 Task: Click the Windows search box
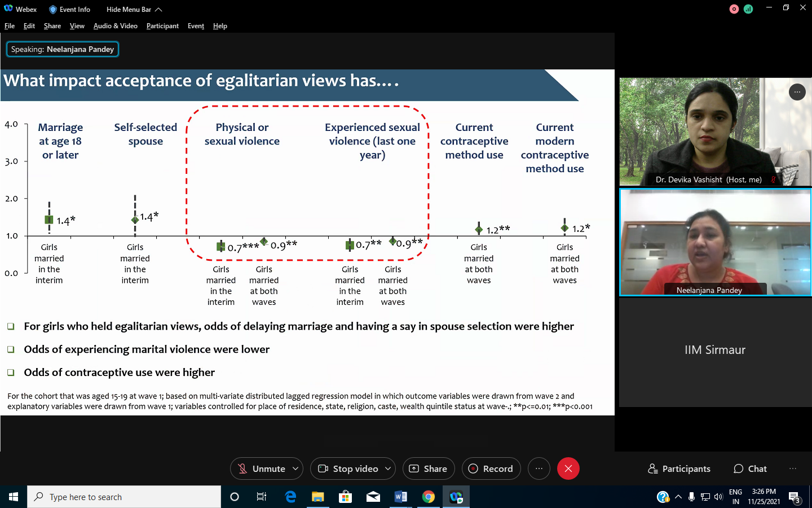pos(124,497)
